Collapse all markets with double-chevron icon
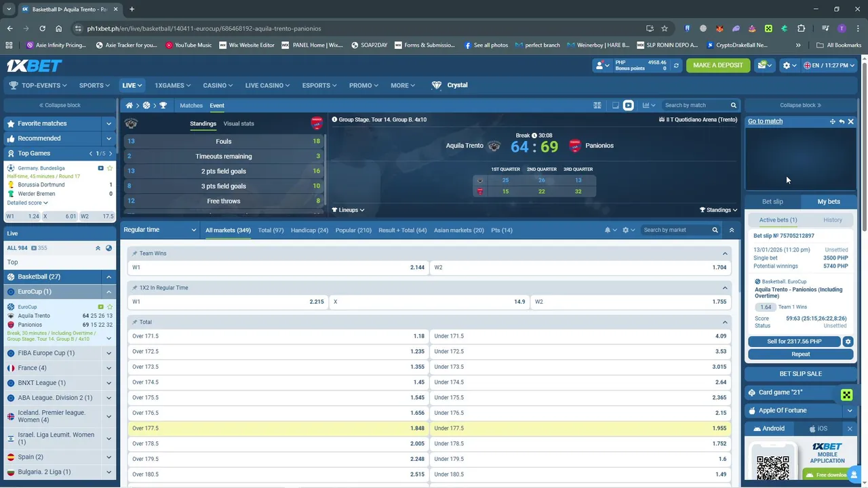The width and height of the screenshot is (868, 488). tap(732, 230)
